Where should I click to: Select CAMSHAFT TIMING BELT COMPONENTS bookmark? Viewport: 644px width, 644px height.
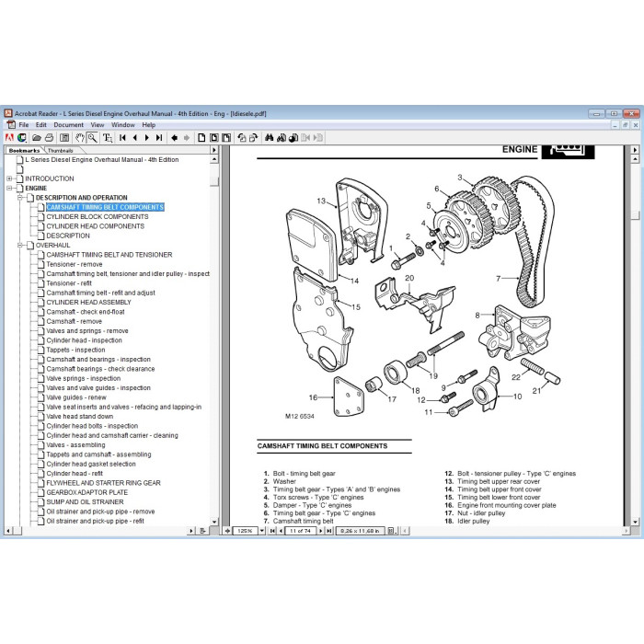tap(105, 207)
